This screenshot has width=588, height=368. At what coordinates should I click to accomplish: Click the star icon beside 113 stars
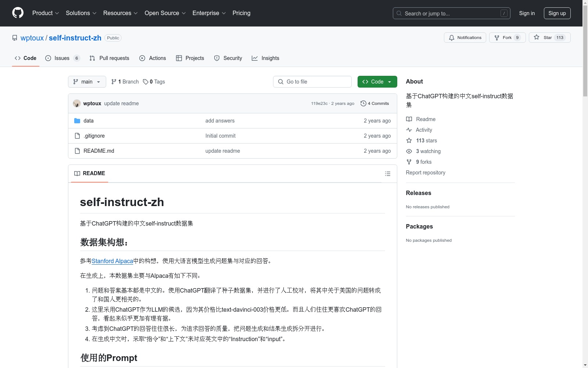[409, 141]
